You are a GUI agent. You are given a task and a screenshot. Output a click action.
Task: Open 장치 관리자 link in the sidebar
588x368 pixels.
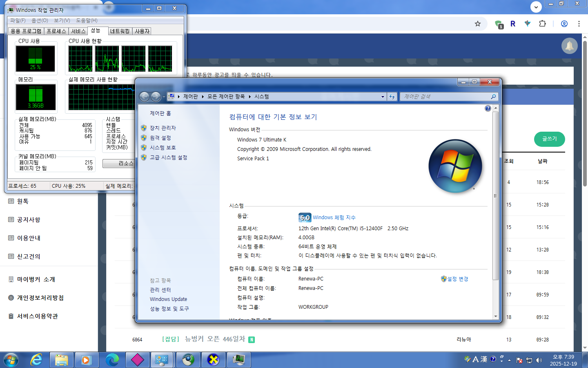pyautogui.click(x=163, y=128)
